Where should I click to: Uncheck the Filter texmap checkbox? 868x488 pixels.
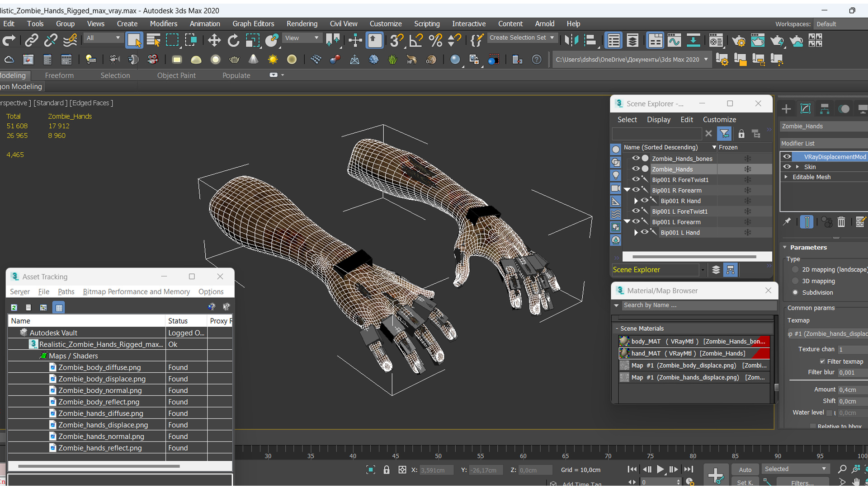click(x=822, y=361)
